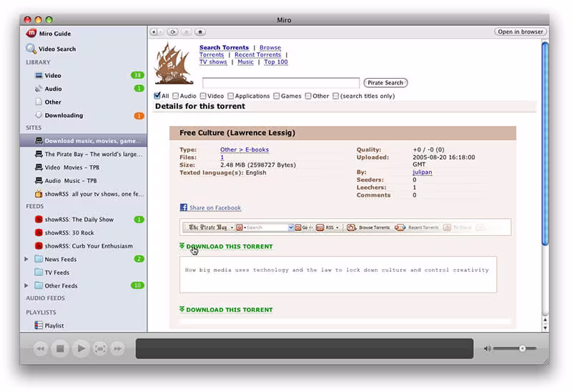This screenshot has width=572, height=392.
Task: Skip to next track
Action: pyautogui.click(x=117, y=348)
